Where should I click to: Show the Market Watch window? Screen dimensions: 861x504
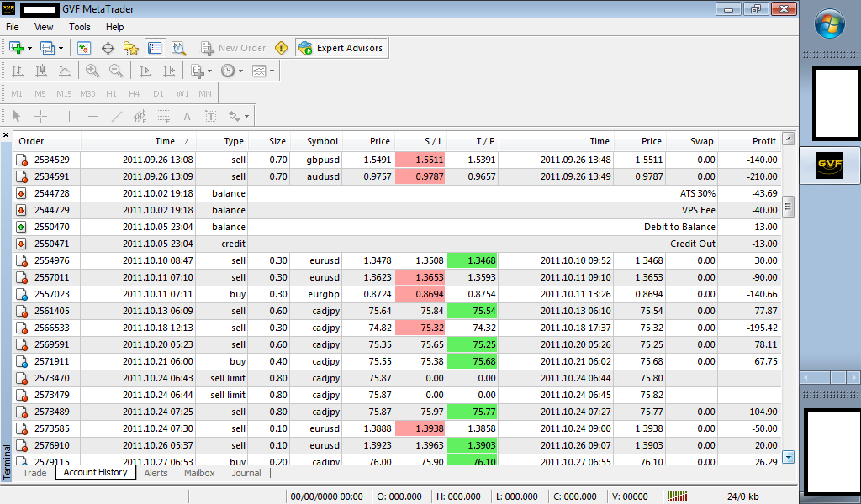[x=83, y=48]
